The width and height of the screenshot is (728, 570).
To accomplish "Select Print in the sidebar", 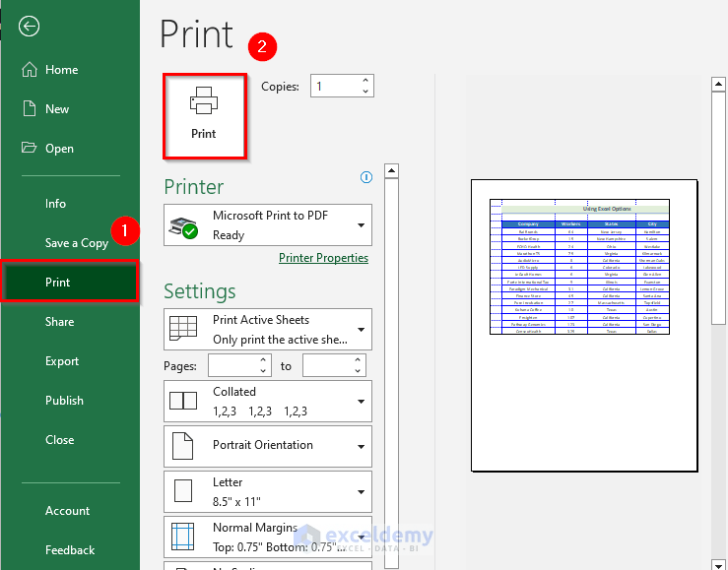I will click(70, 282).
